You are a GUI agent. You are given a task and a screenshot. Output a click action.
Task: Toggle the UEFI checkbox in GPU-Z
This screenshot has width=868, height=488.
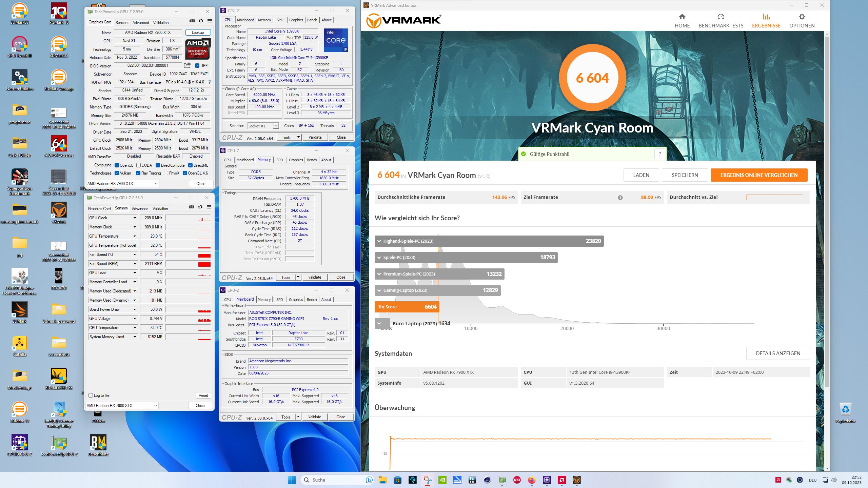coord(197,66)
